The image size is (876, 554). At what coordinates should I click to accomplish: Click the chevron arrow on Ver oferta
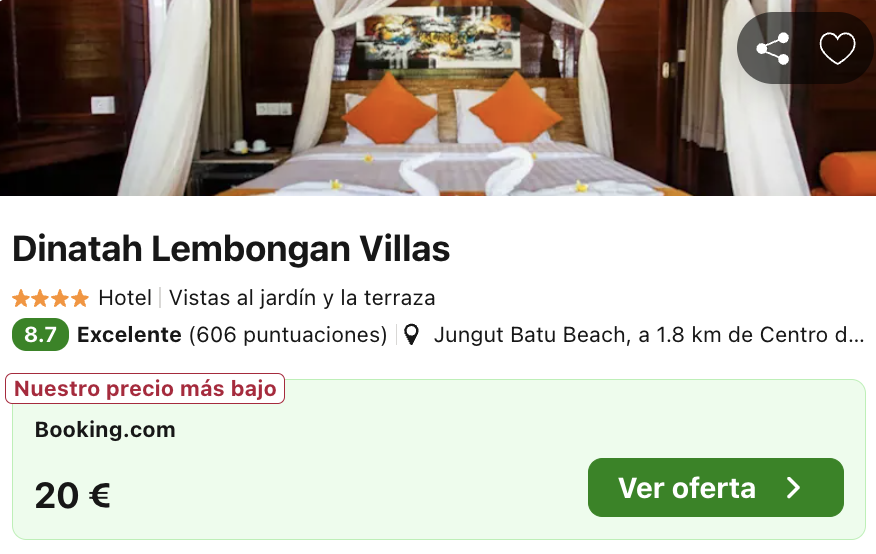click(x=793, y=488)
